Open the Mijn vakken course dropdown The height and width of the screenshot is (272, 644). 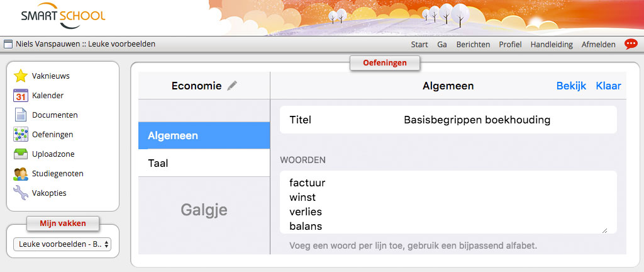[x=62, y=244]
